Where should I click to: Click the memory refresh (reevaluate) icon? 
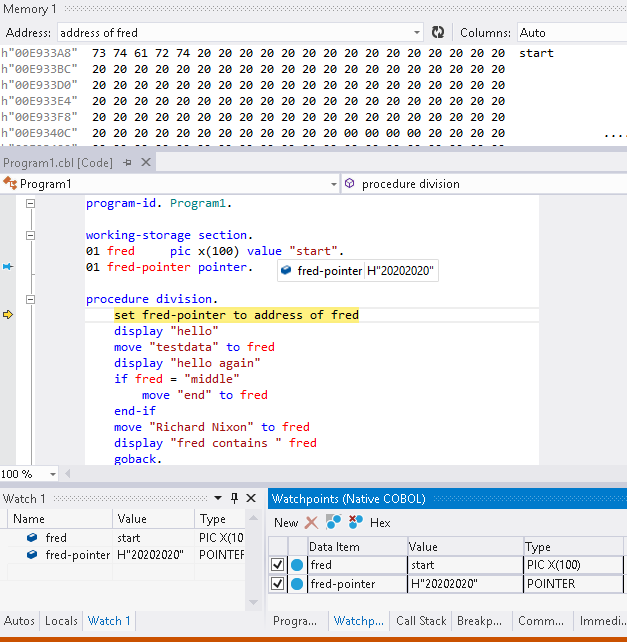coord(437,33)
